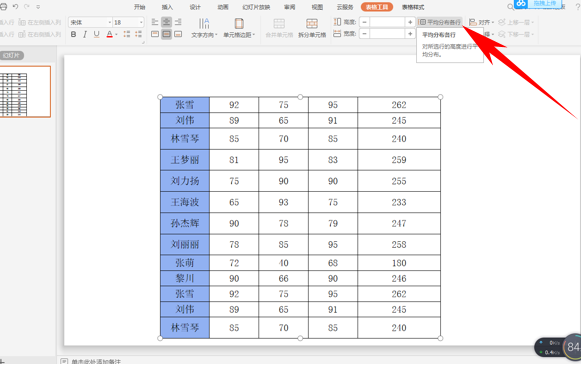
Task: Select the slide thumbnail in the left panel
Action: point(25,92)
